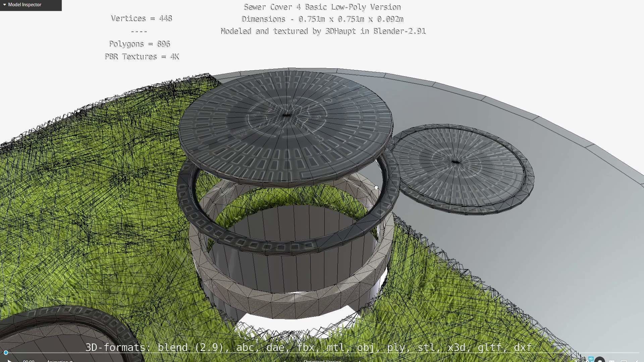The height and width of the screenshot is (362, 644).
Task: Click the 'PBR Textures = 4K' text
Action: [142, 57]
